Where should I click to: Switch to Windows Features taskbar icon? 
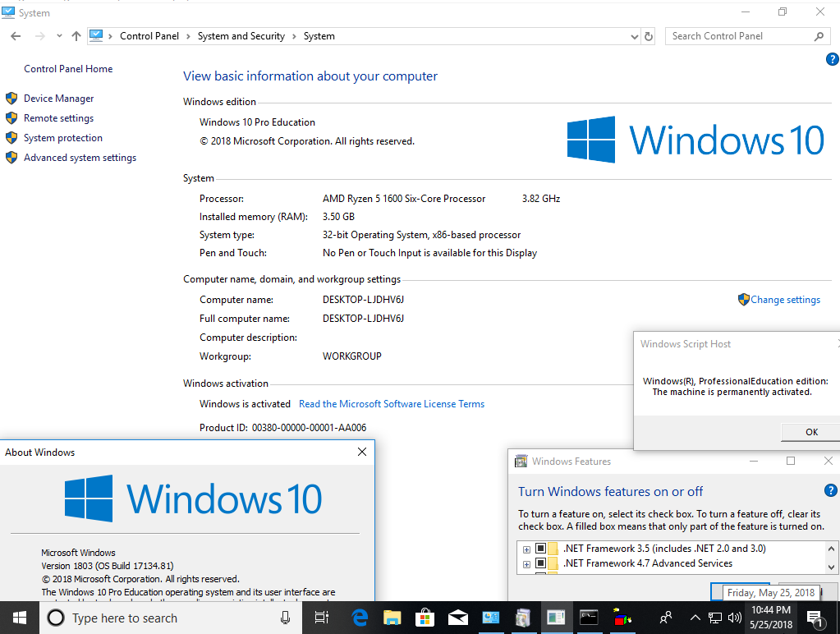[523, 618]
